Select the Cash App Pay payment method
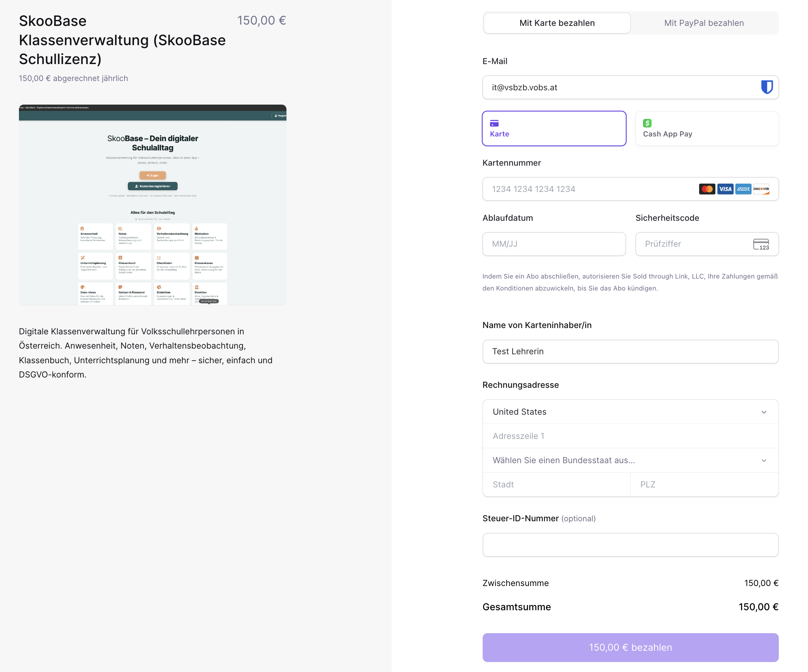The height and width of the screenshot is (672, 808). (x=707, y=128)
